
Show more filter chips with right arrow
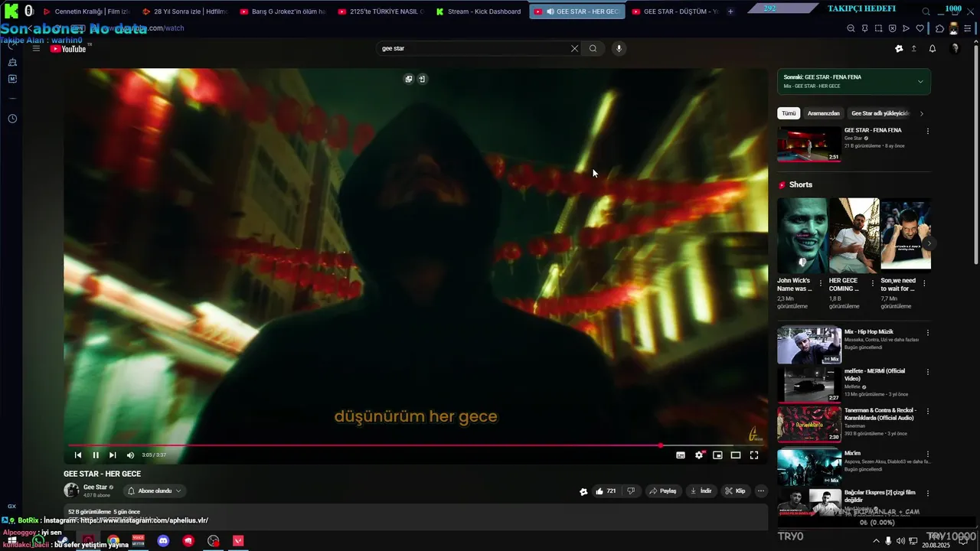point(921,113)
